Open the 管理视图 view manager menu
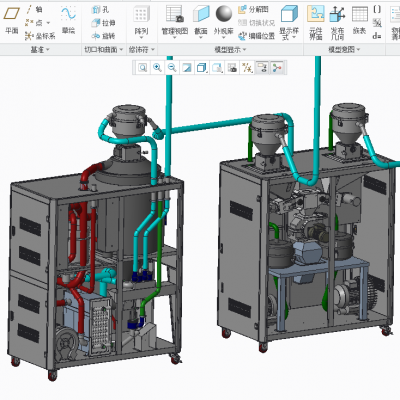Screen dimensions: 400x400 tap(175, 21)
